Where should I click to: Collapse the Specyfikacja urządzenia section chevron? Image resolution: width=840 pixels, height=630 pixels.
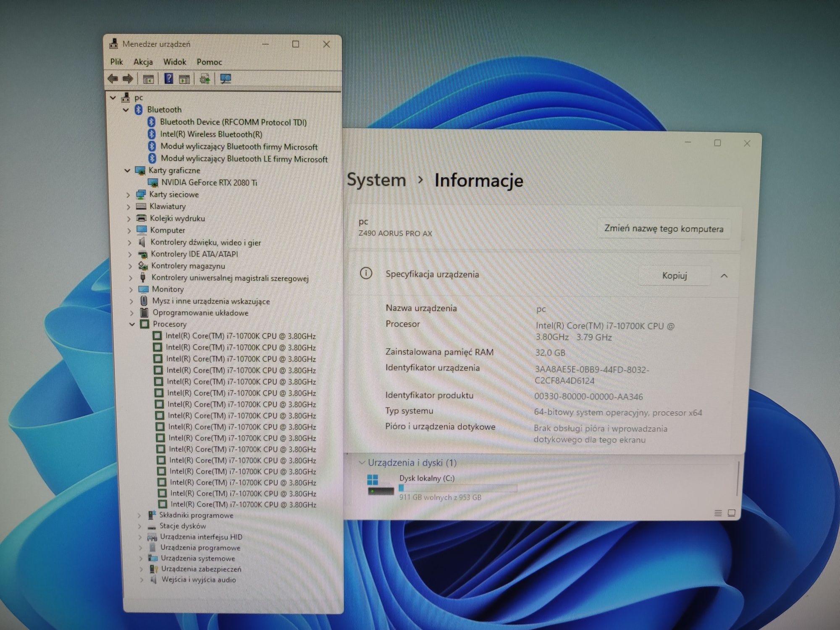tap(724, 276)
